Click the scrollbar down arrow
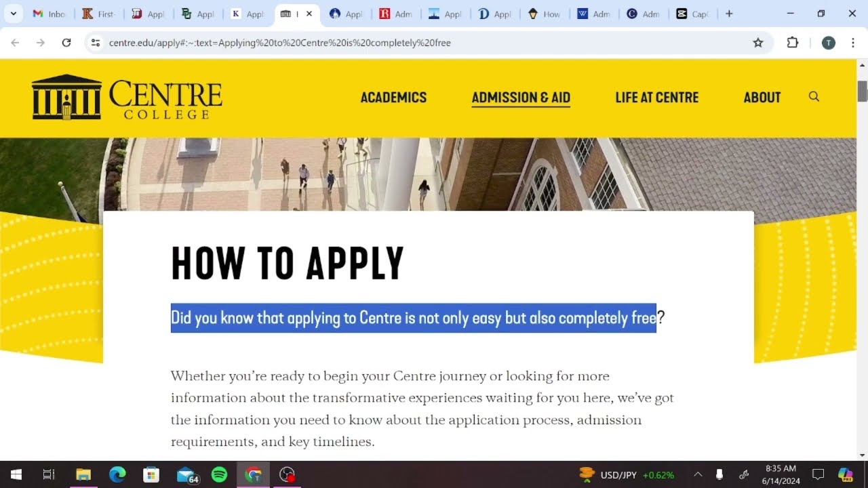This screenshot has height=488, width=868. [x=863, y=455]
